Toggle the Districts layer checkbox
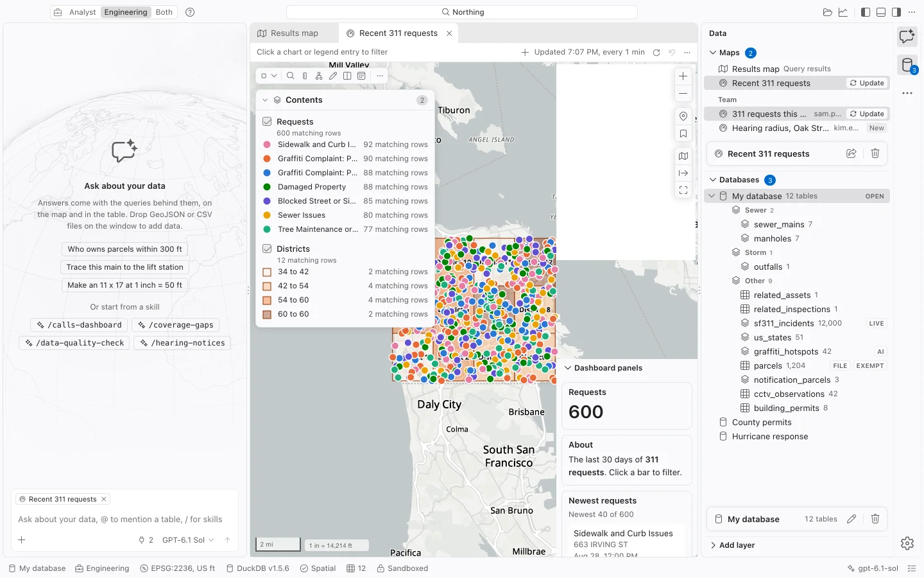 click(x=268, y=249)
